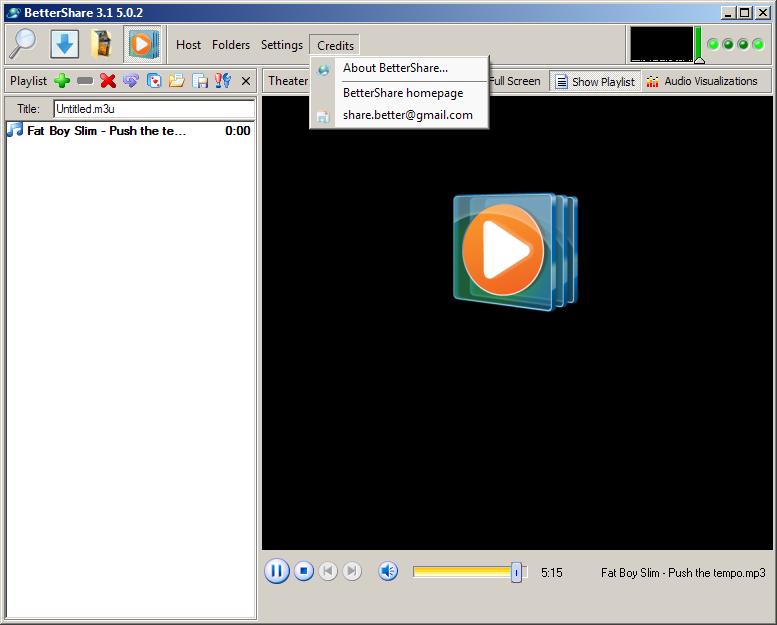This screenshot has width=777, height=625.
Task: Add a track with the green plus
Action: (x=62, y=81)
